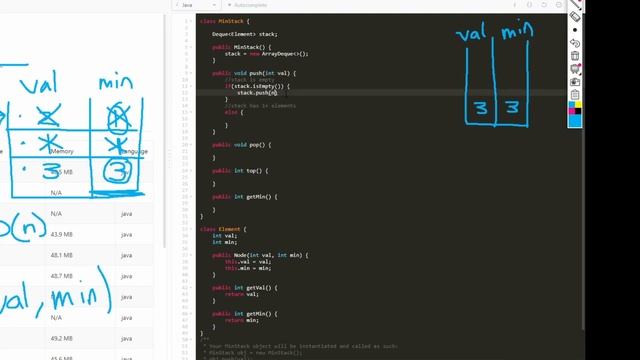Toggle the Autocomplete option
This screenshot has height=360, width=640.
point(247,5)
